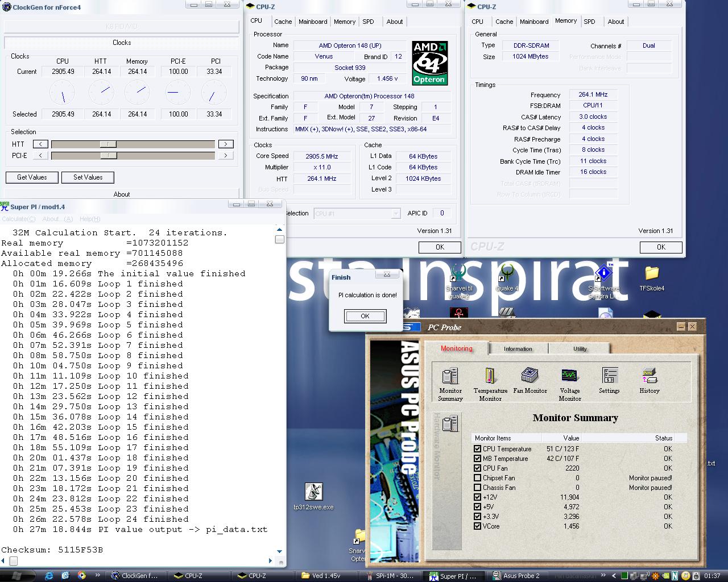Image resolution: width=728 pixels, height=582 pixels.
Task: Click OK in the processor CPU-Z window
Action: click(x=440, y=247)
